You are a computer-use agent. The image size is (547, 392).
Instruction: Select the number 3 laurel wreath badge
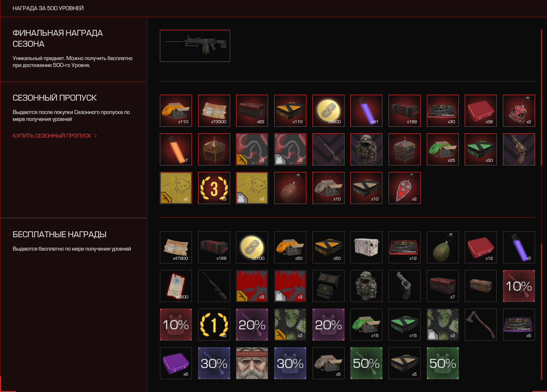pyautogui.click(x=214, y=188)
